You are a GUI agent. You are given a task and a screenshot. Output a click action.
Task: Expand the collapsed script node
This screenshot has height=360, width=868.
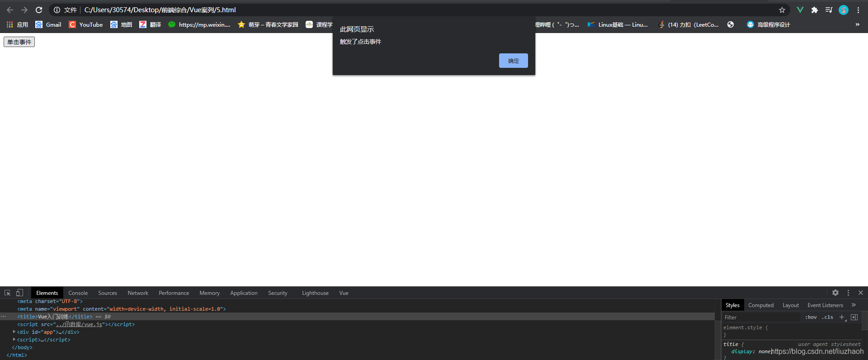pos(14,339)
